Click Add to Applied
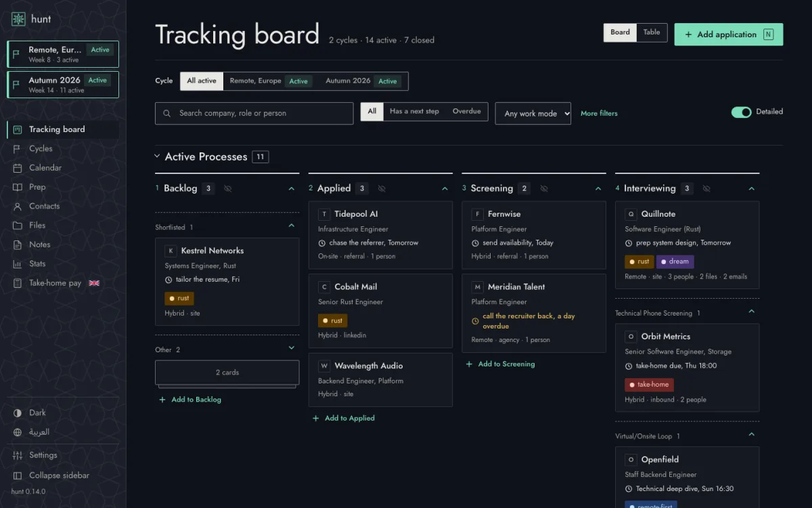This screenshot has width=812, height=508. tap(344, 419)
